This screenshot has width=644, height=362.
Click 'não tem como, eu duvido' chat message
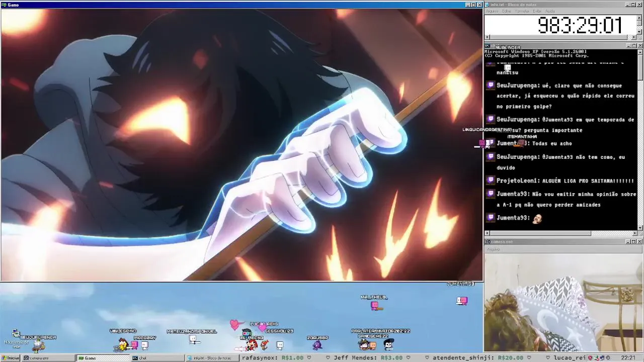[560, 162]
